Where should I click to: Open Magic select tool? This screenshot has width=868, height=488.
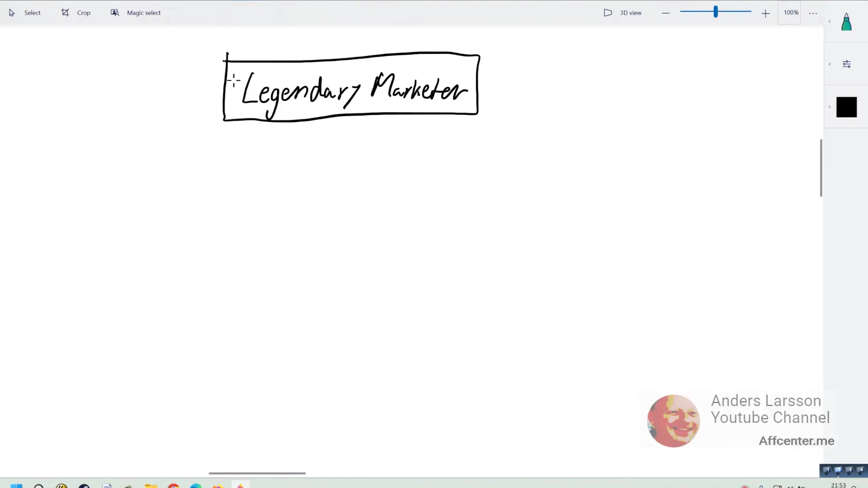tap(136, 13)
